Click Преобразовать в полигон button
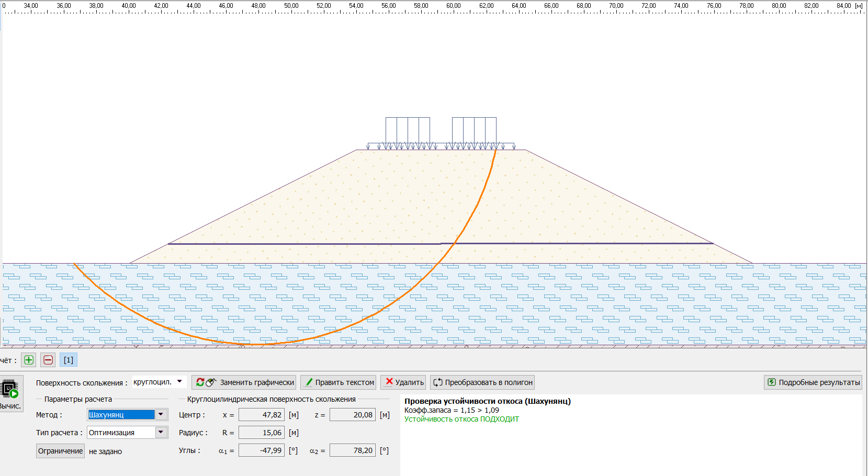The height and width of the screenshot is (476, 868). [482, 382]
